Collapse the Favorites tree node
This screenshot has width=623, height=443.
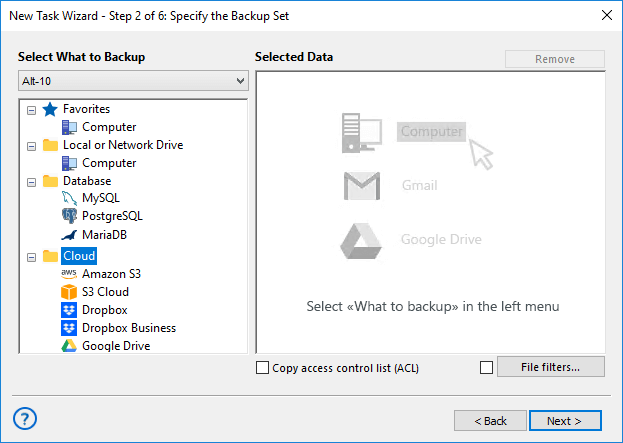pyautogui.click(x=31, y=109)
